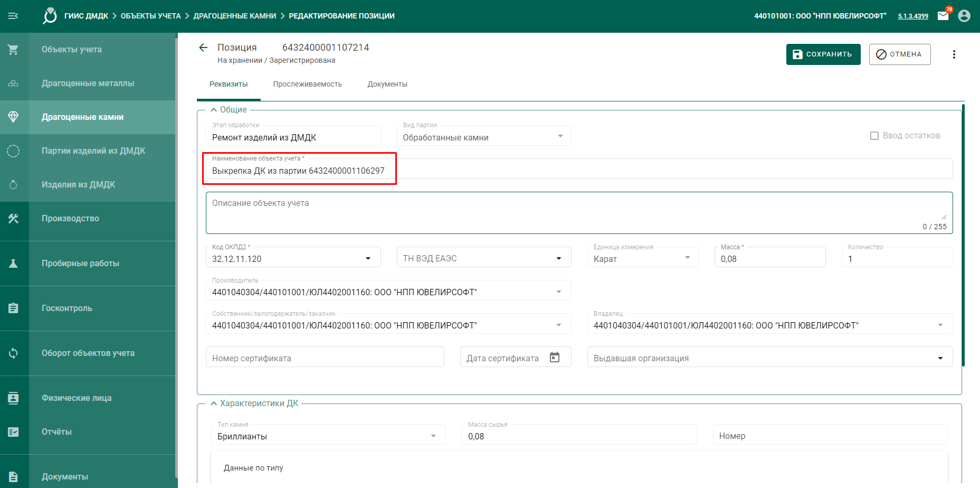Open the version link 5.1.3.4399
The width and height of the screenshot is (980, 488).
point(913,16)
